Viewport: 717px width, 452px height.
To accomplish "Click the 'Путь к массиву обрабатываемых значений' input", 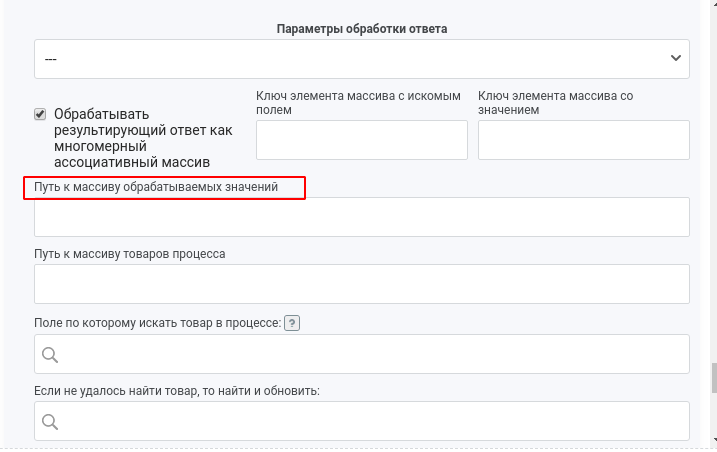I will pos(362,217).
